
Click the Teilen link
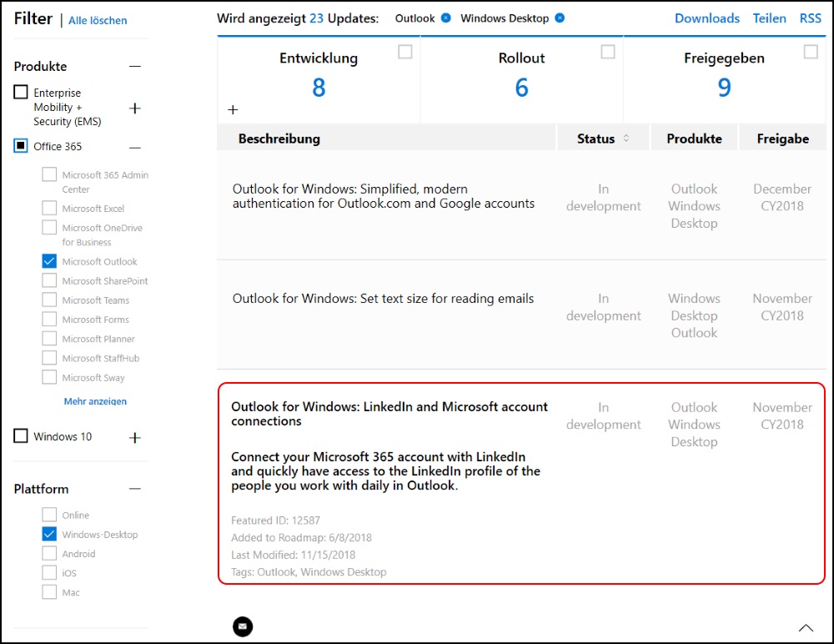769,18
